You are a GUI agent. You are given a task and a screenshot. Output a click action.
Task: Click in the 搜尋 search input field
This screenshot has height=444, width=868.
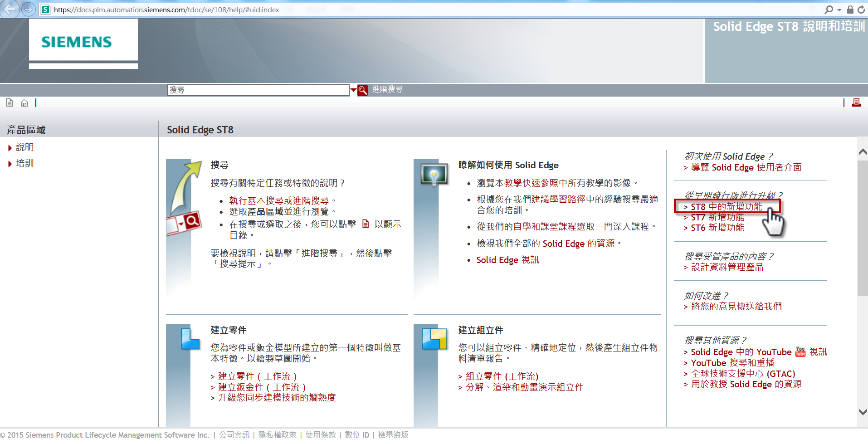(258, 90)
